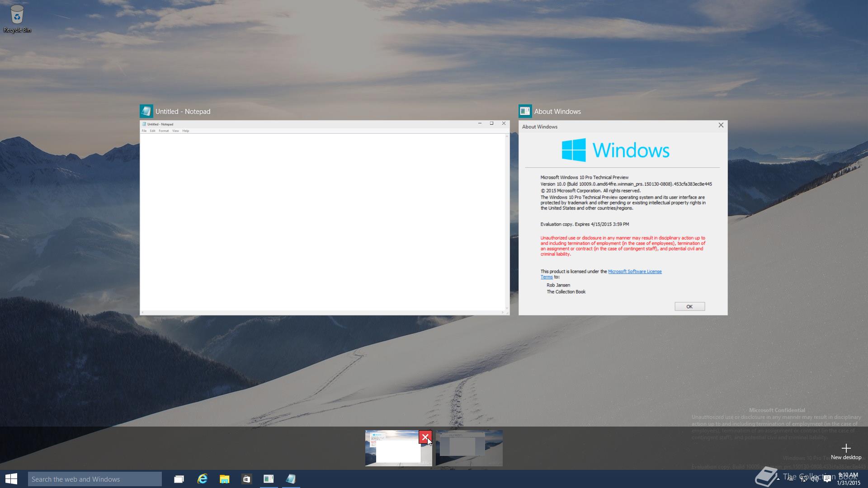The image size is (868, 488).
Task: Select the second desktop thumbnail
Action: pyautogui.click(x=470, y=448)
